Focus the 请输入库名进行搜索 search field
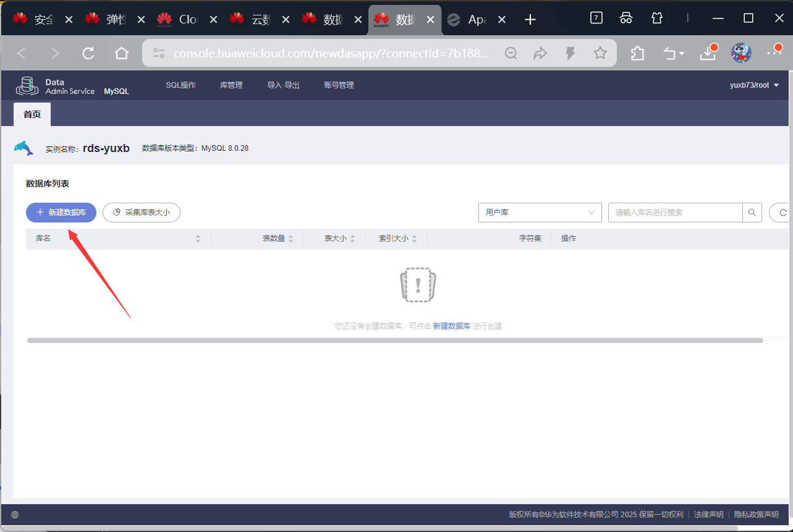The width and height of the screenshot is (793, 532). 676,213
